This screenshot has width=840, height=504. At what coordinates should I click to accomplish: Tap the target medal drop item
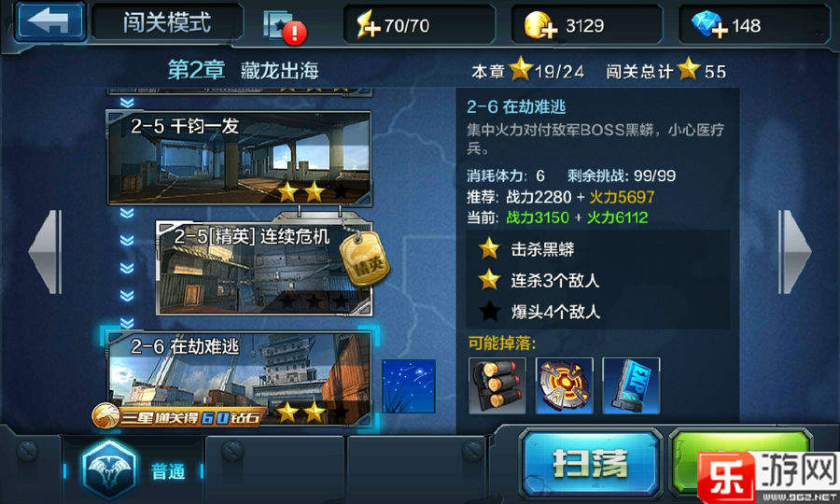(x=564, y=385)
